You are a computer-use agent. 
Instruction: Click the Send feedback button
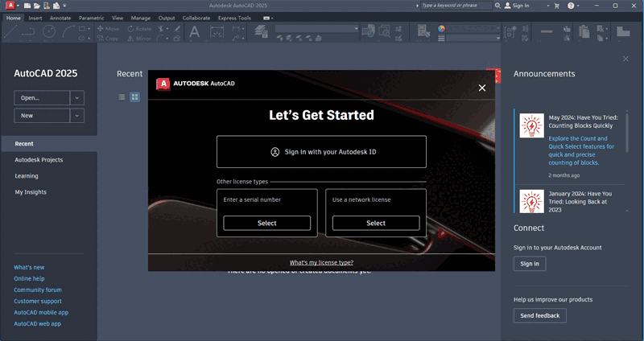539,315
